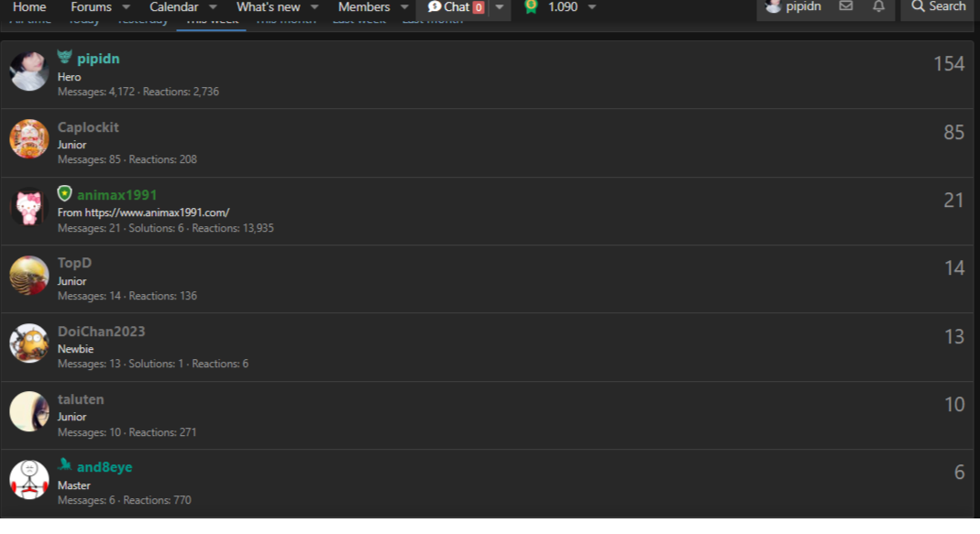Click taluten's weekly count 10

coord(954,405)
